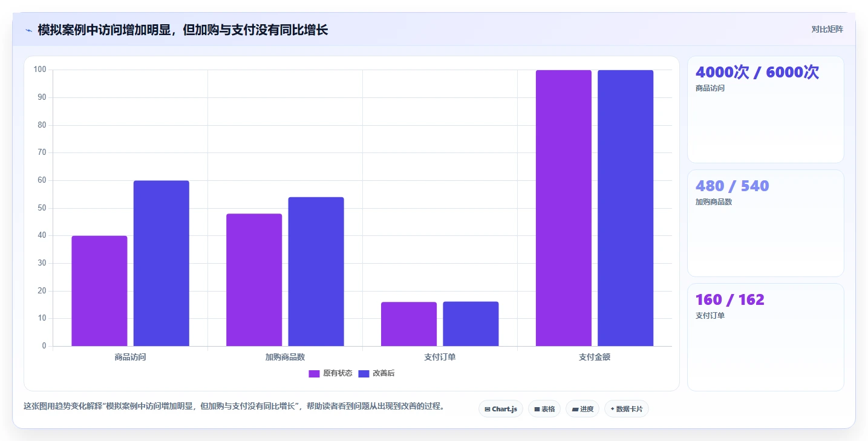Click the description sentence below the chart
The image size is (868, 441).
coord(234,407)
